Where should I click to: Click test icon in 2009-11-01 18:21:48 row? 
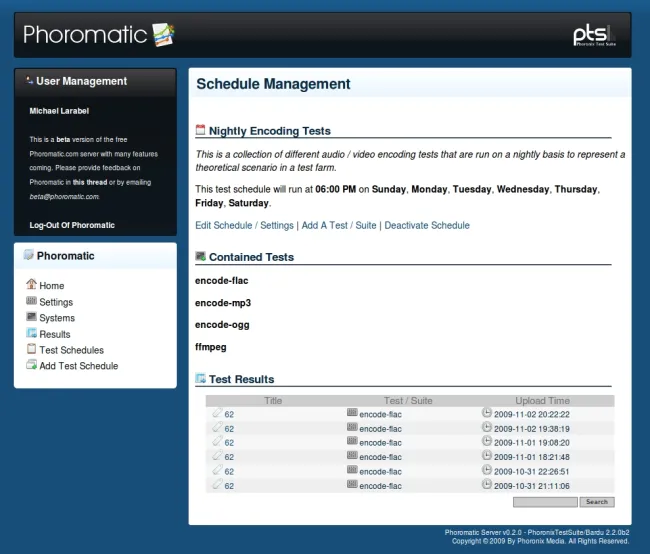pyautogui.click(x=352, y=455)
